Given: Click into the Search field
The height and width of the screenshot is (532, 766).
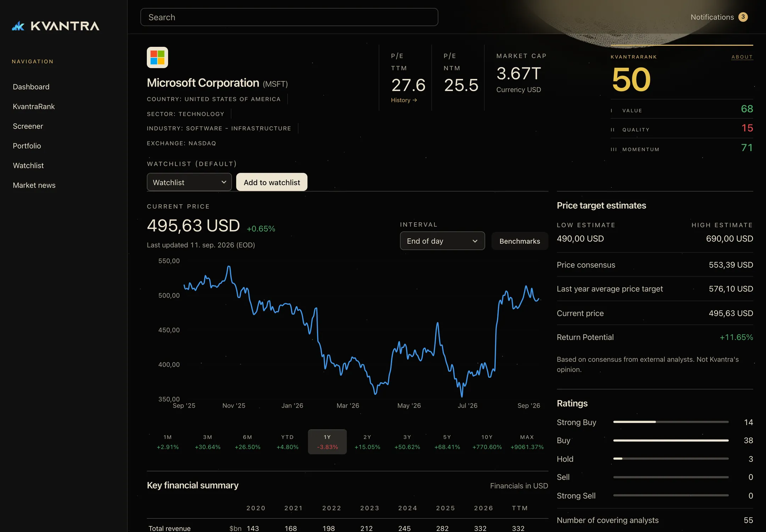Looking at the screenshot, I should (289, 17).
